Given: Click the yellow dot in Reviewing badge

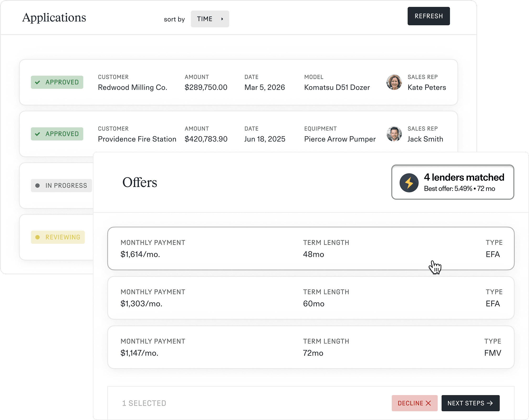Looking at the screenshot, I should pyautogui.click(x=38, y=237).
